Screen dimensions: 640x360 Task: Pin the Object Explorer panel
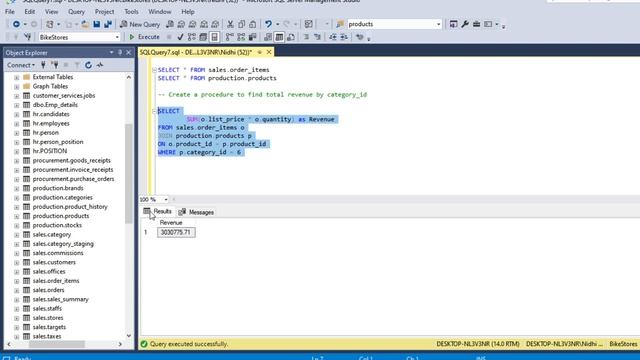coord(120,53)
